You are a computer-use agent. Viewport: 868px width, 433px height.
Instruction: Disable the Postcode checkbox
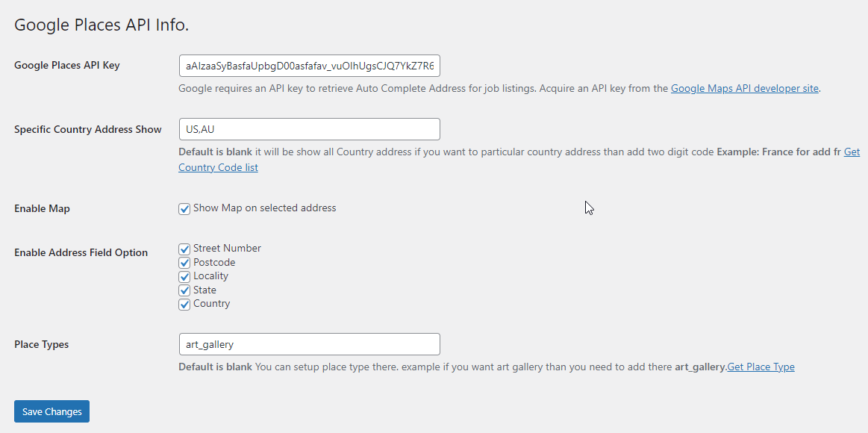coord(184,262)
